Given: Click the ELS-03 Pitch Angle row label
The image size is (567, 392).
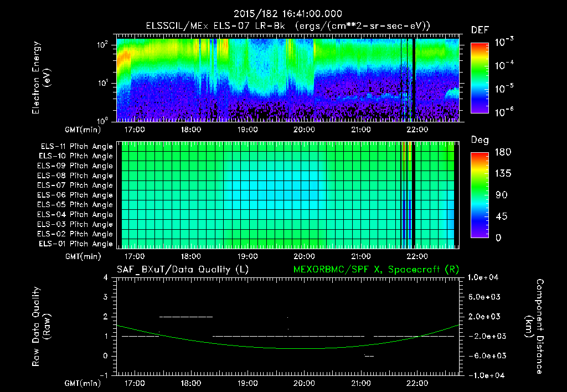Looking at the screenshot, I should click(x=75, y=224).
